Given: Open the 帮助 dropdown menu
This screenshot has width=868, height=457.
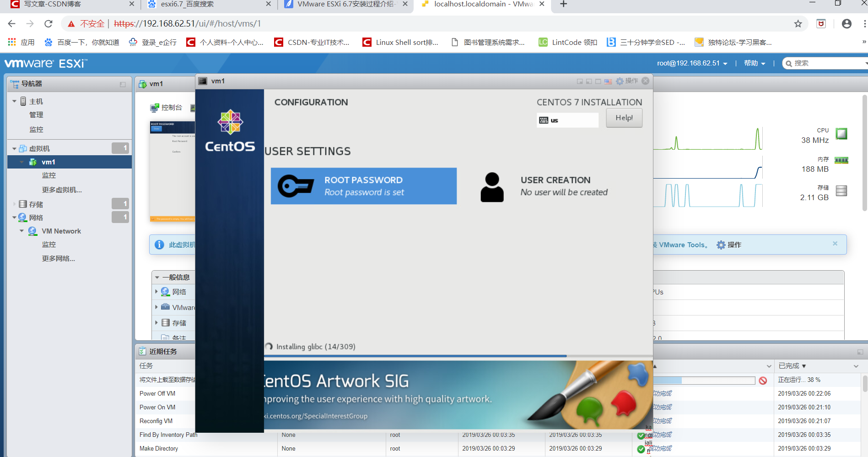Looking at the screenshot, I should 755,63.
